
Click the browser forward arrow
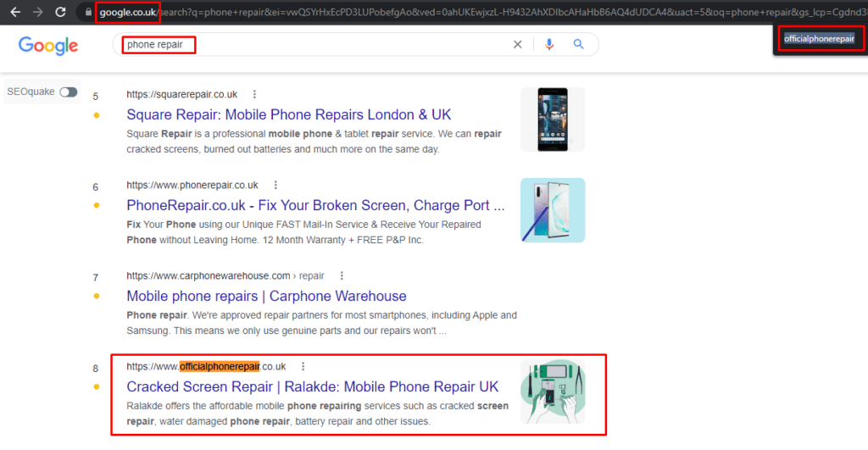pos(37,12)
